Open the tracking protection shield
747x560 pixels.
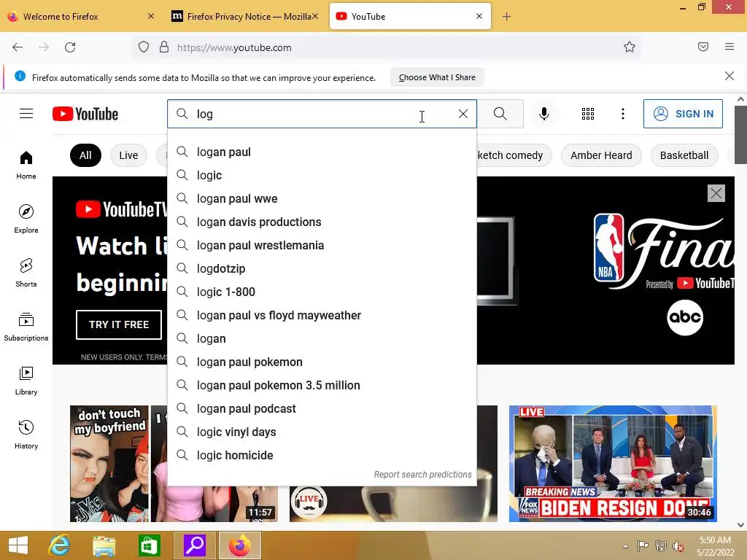(144, 47)
